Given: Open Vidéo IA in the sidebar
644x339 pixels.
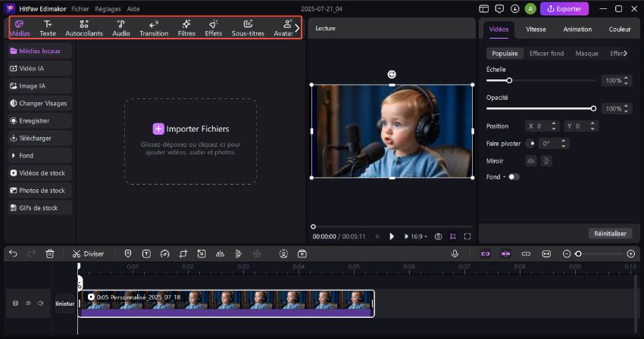Looking at the screenshot, I should click(39, 69).
